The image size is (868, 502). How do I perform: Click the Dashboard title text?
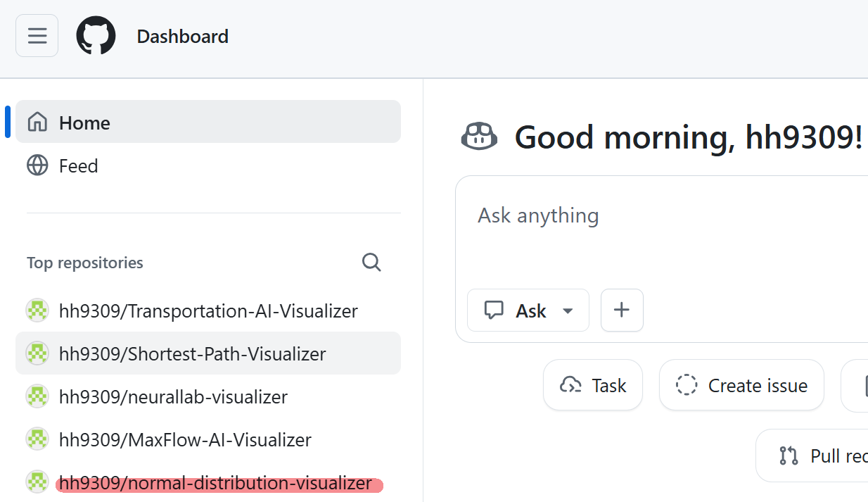click(x=182, y=36)
